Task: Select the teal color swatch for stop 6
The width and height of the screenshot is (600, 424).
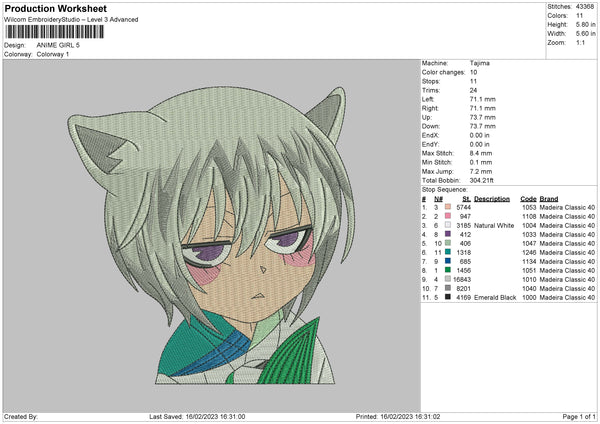Action: pyautogui.click(x=448, y=252)
